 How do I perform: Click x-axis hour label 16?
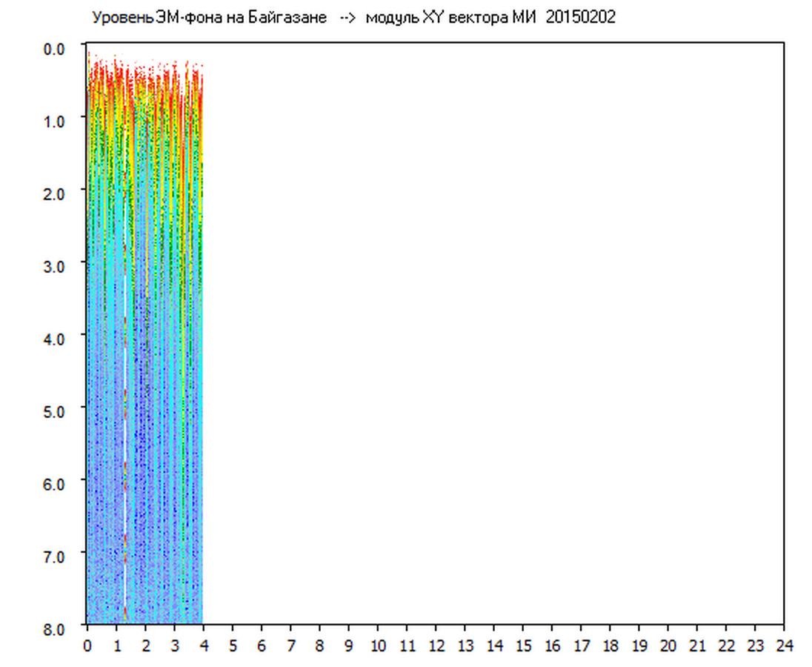click(x=552, y=646)
